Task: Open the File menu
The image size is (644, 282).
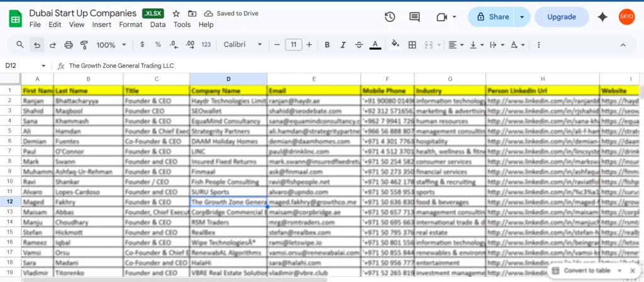Action: pyautogui.click(x=35, y=25)
